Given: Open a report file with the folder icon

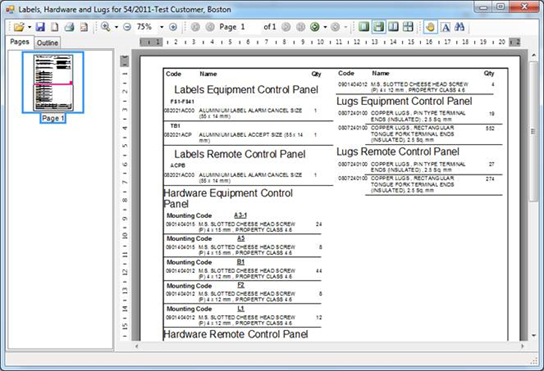Looking at the screenshot, I should [19, 27].
